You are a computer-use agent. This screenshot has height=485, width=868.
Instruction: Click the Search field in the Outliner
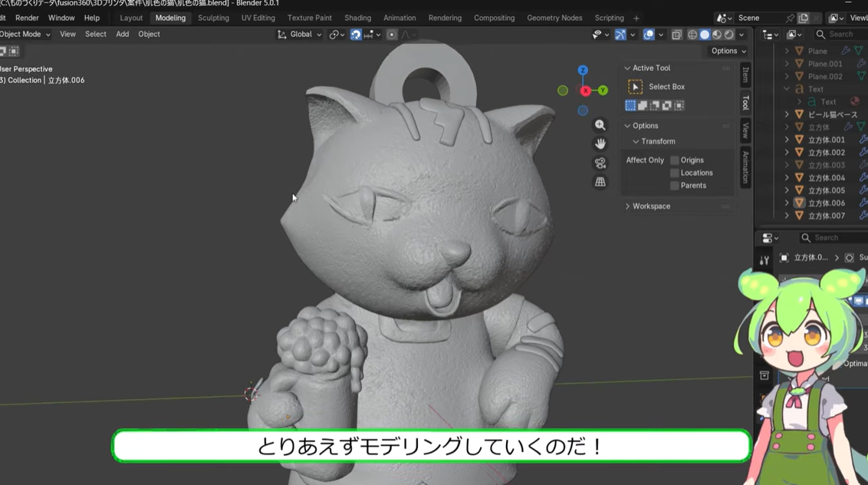coord(841,34)
